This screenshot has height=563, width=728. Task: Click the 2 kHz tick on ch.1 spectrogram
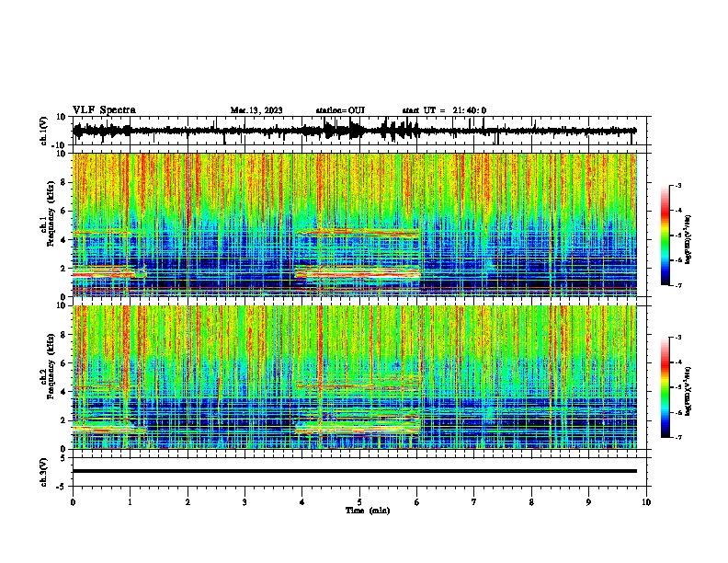click(x=63, y=268)
